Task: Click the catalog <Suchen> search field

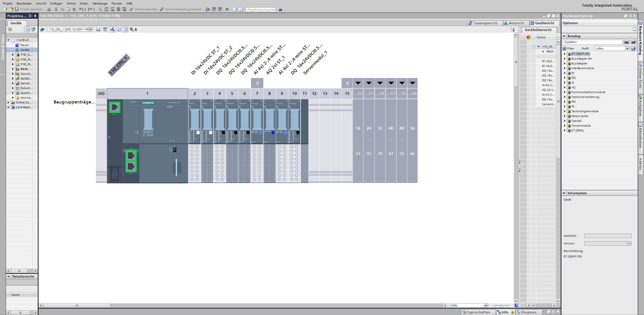Action: 592,42
